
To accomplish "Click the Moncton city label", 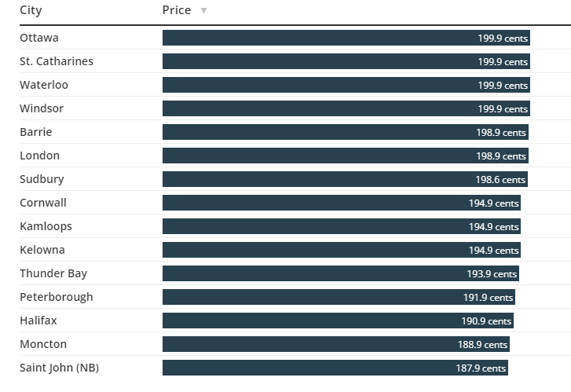I will click(x=43, y=344).
